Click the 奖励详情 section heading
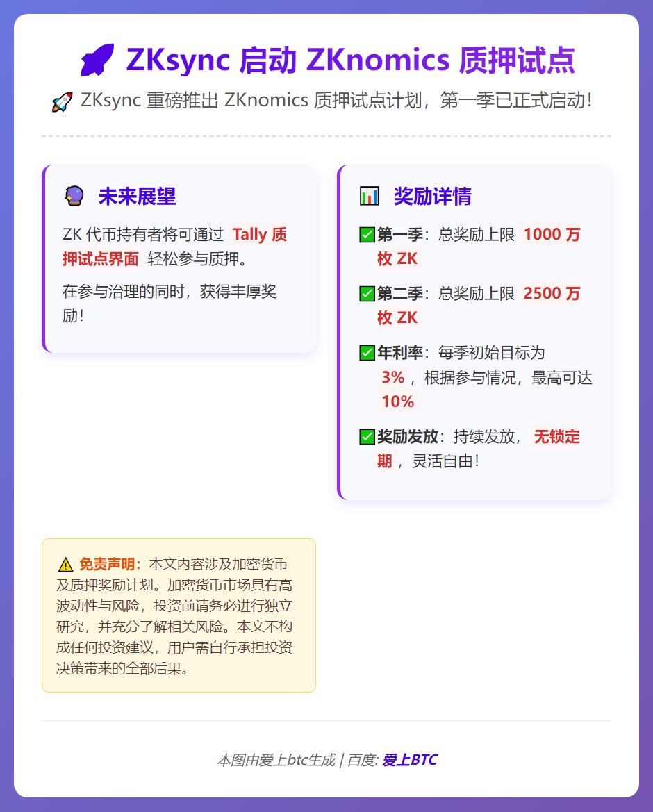653x812 pixels. 432,197
